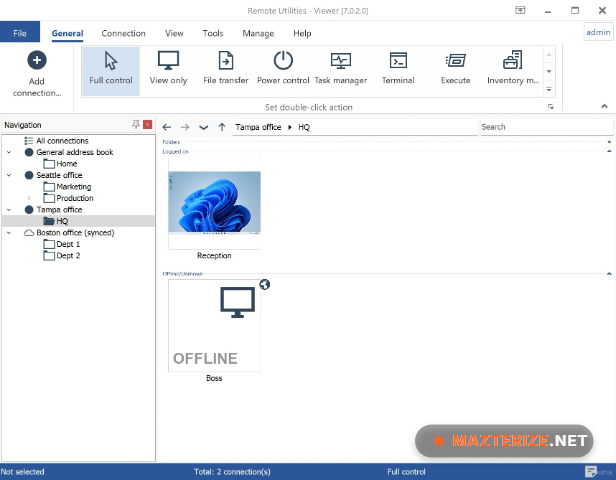Select the Boss connection label
This screenshot has height=480, width=616.
pyautogui.click(x=214, y=378)
